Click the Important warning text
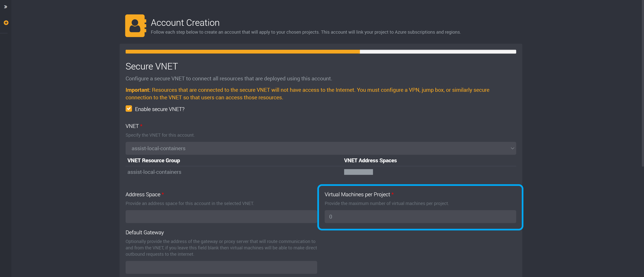Image resolution: width=644 pixels, height=277 pixels. (307, 94)
